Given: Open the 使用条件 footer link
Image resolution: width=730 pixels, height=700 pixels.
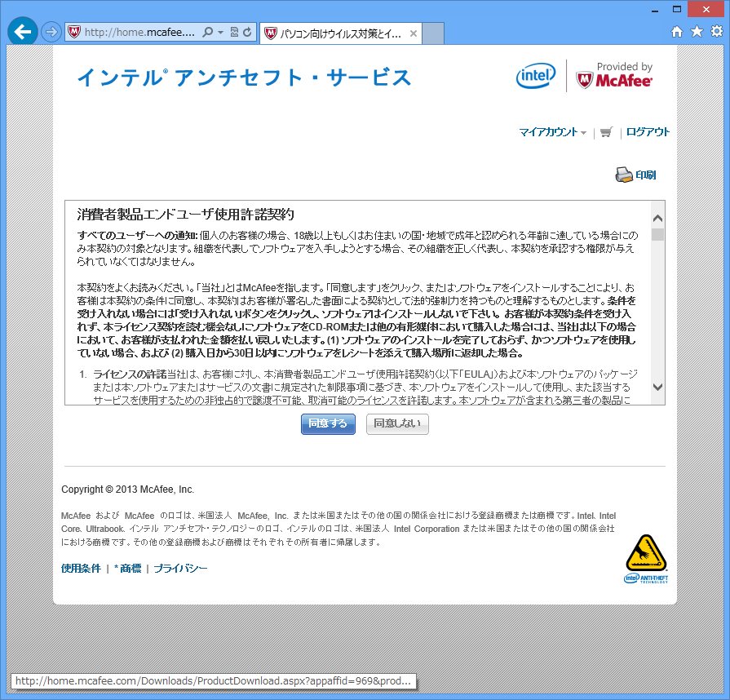Looking at the screenshot, I should (x=81, y=568).
